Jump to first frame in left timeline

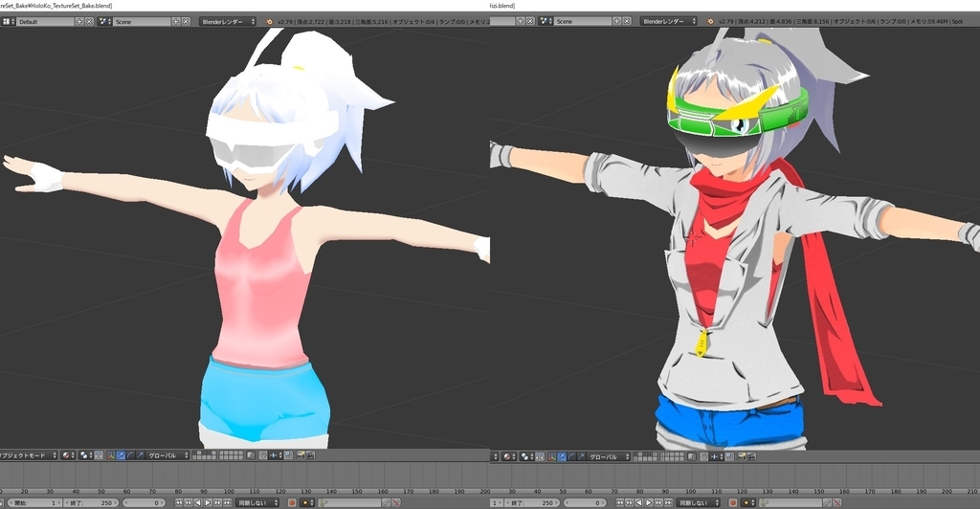point(178,502)
